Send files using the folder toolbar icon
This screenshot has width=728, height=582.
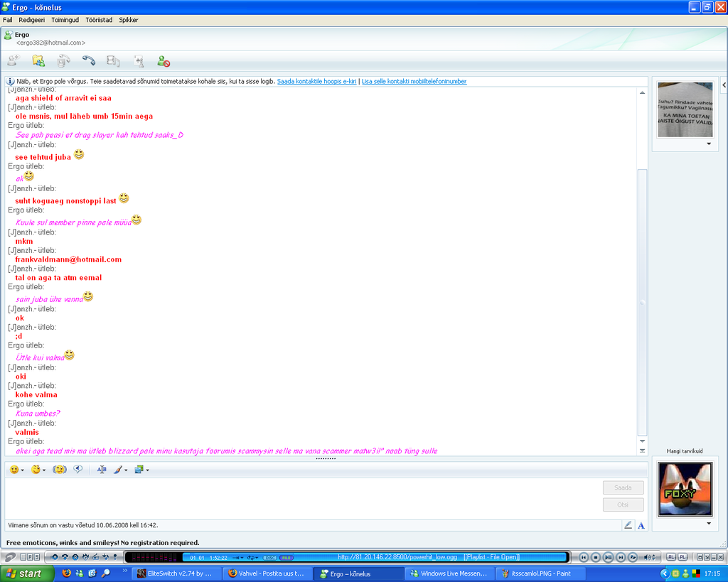[38, 60]
